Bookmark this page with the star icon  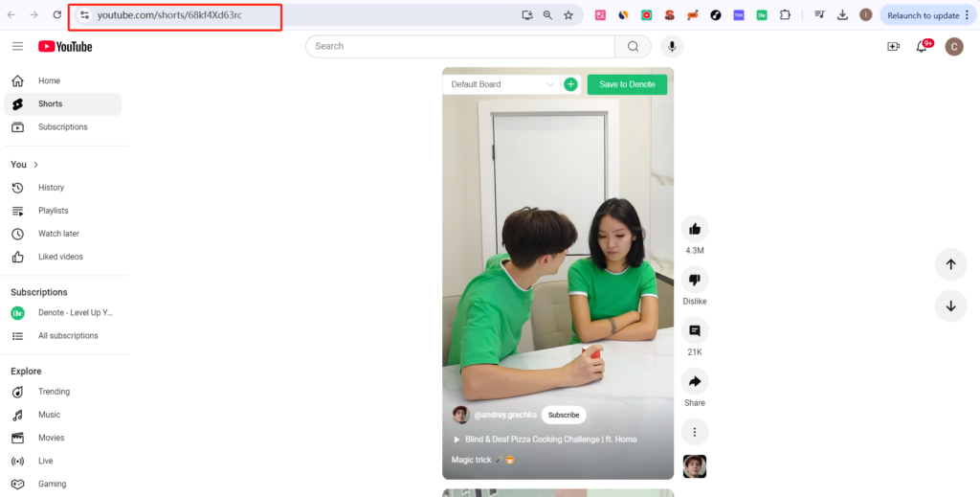pos(568,15)
